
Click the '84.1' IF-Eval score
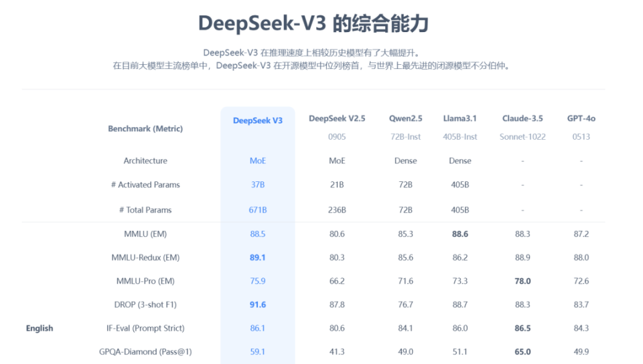[x=406, y=329]
